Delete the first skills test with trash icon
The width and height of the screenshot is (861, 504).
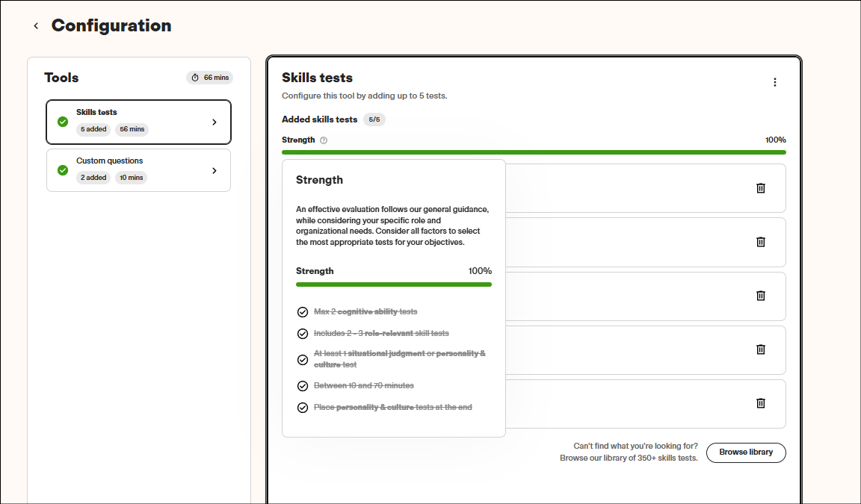click(x=761, y=188)
